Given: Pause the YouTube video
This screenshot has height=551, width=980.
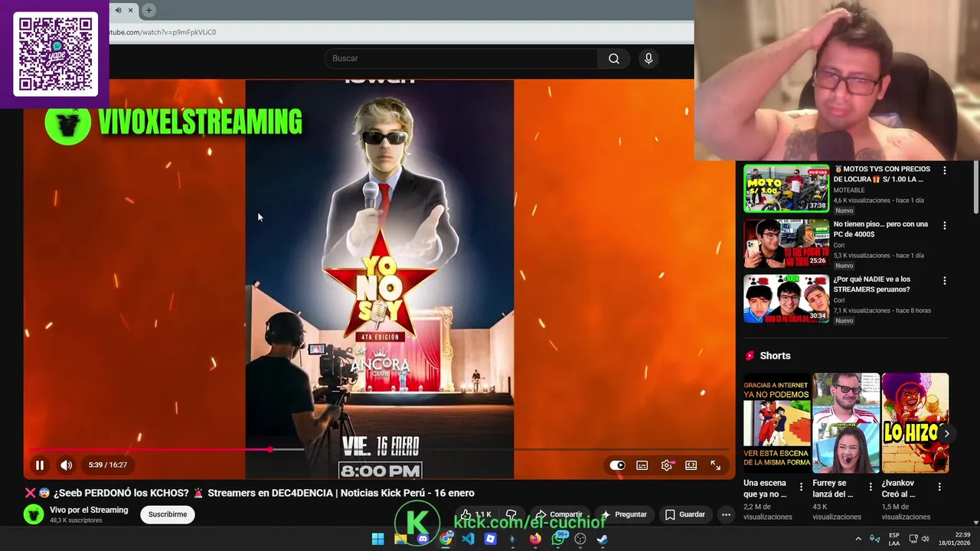Looking at the screenshot, I should [40, 465].
